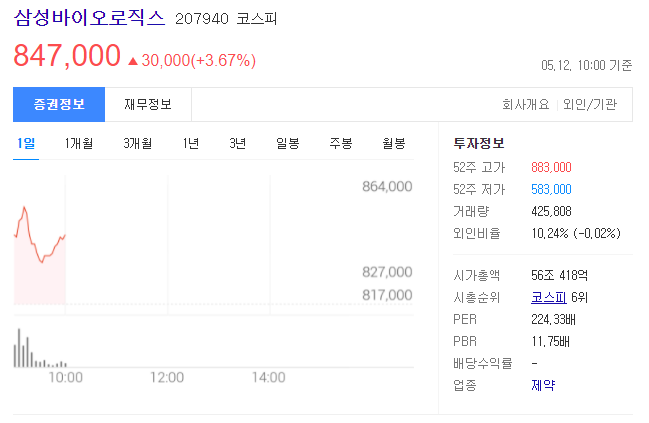Click the red up-triangle price indicator
This screenshot has width=649, height=423.
click(x=133, y=61)
